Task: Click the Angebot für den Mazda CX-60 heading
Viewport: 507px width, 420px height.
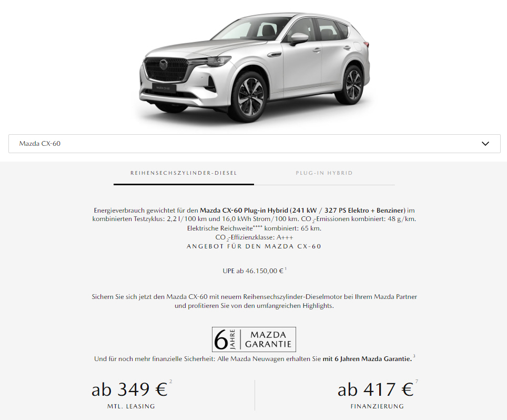Action: 254,246
